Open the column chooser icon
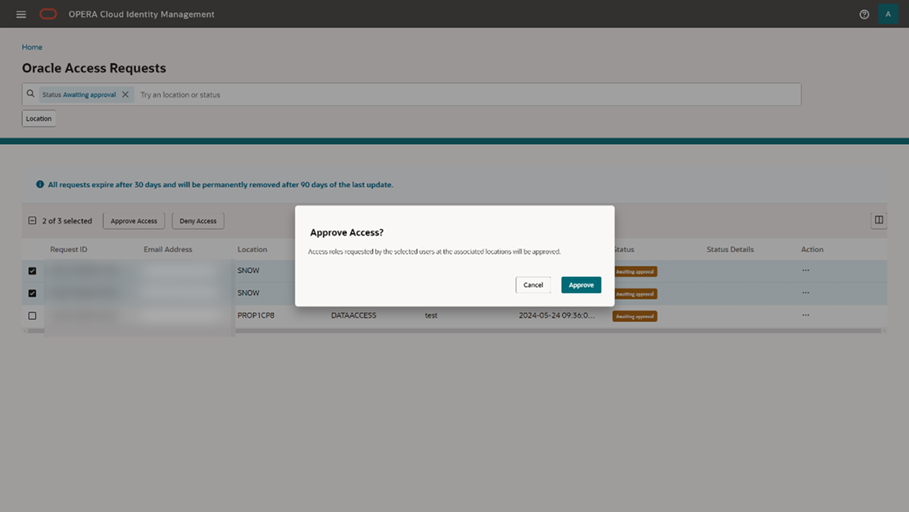This screenshot has width=909, height=512. tap(879, 220)
